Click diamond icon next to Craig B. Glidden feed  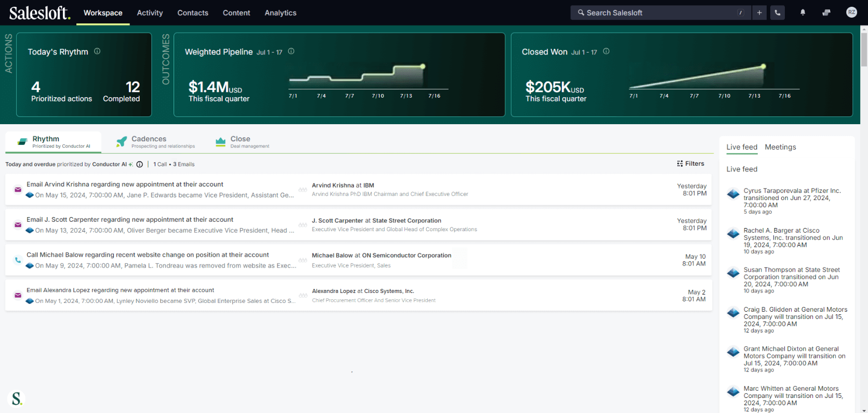point(733,312)
